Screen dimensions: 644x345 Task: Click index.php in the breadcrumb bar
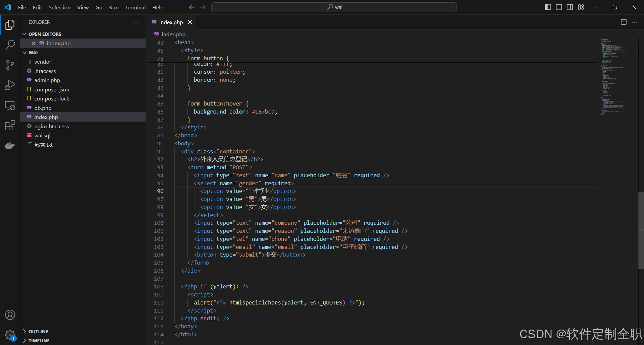coord(173,34)
